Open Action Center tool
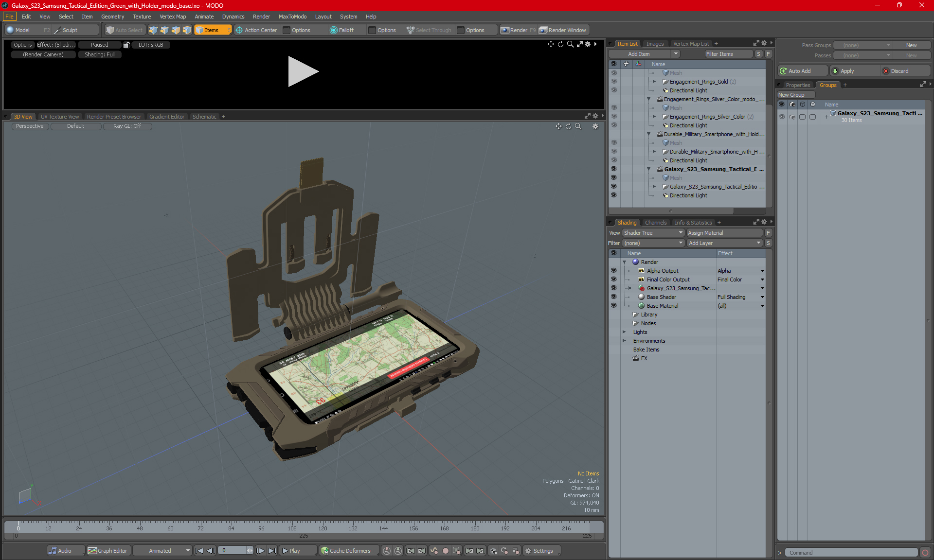Screen dimensions: 934x560 [x=256, y=30]
